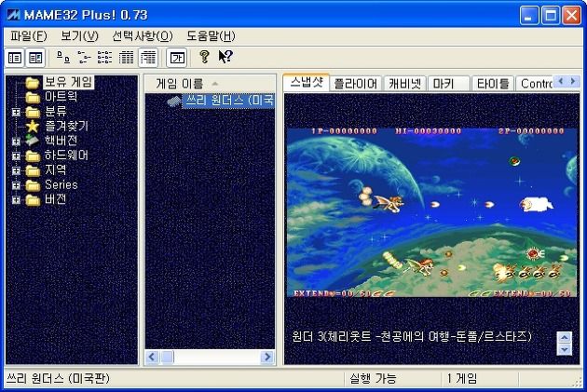Expand the 버전 tree node
The width and height of the screenshot is (587, 392).
tap(16, 200)
